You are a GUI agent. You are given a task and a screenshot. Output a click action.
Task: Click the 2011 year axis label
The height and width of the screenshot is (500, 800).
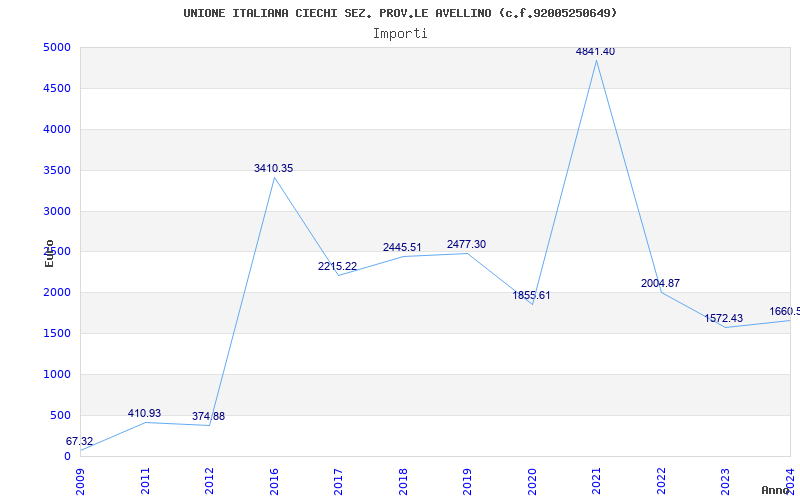(145, 481)
